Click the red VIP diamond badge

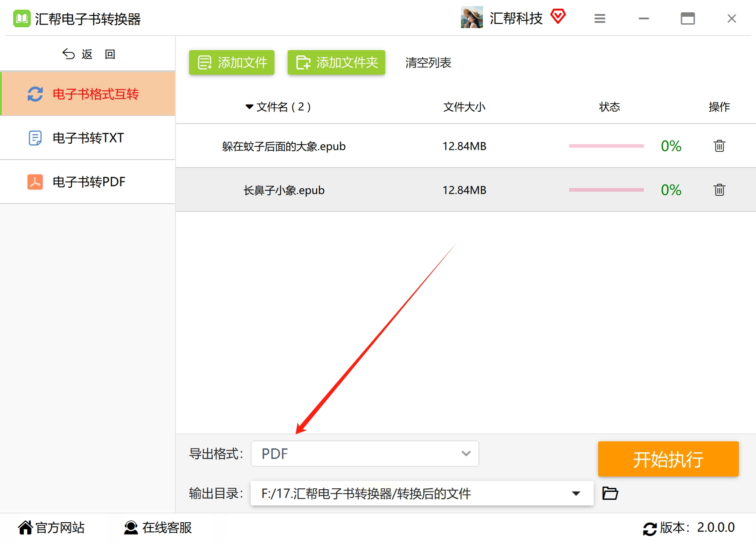coord(558,17)
